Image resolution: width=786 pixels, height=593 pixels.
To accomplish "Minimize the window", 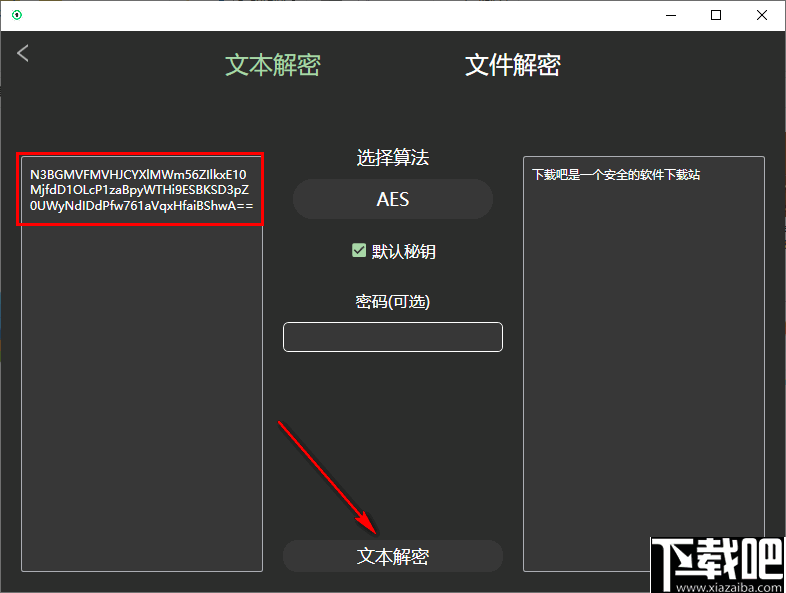I will point(671,15).
